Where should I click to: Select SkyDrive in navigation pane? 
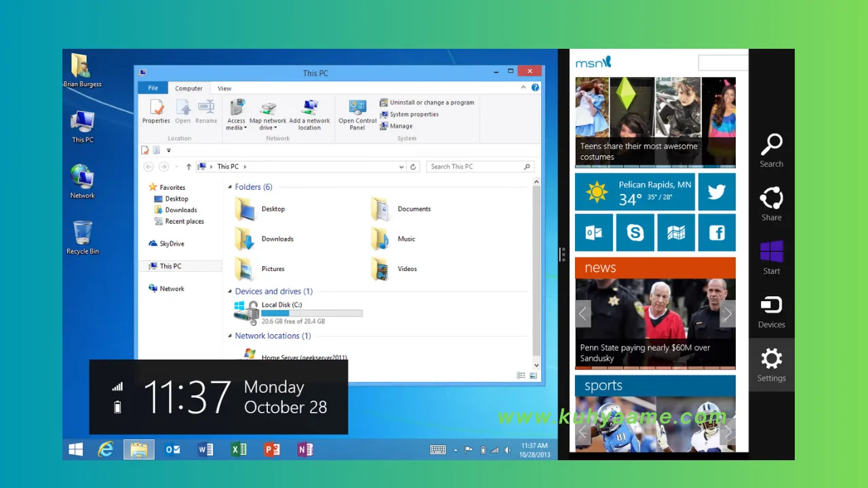(x=166, y=243)
